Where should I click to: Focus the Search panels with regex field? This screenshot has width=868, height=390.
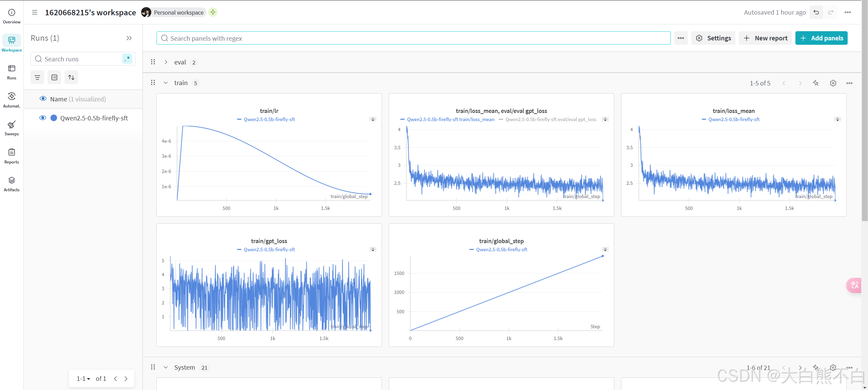413,38
